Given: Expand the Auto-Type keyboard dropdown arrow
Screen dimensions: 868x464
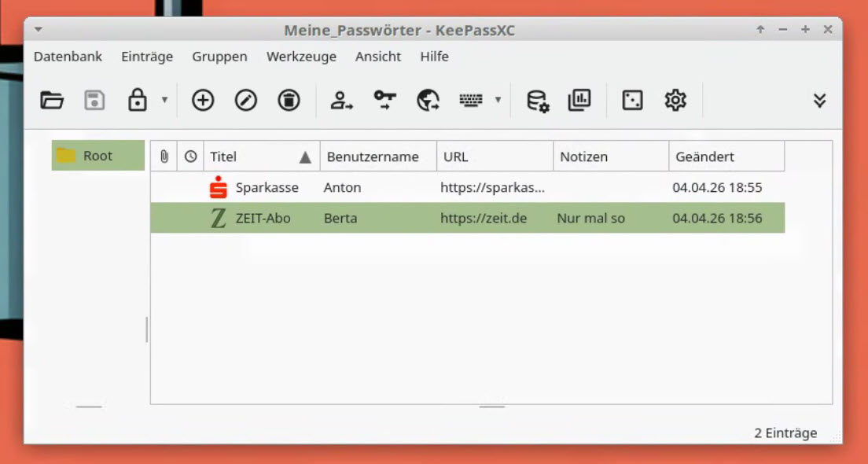Looking at the screenshot, I should tap(498, 101).
